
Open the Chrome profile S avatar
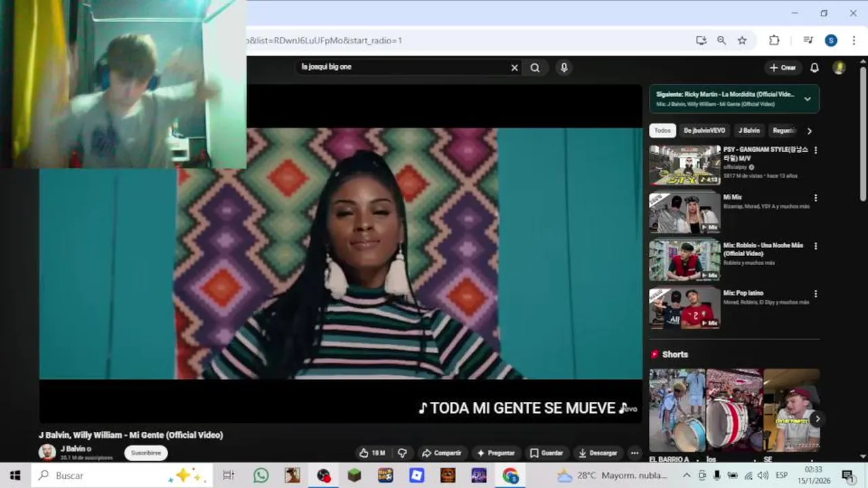[x=831, y=41]
